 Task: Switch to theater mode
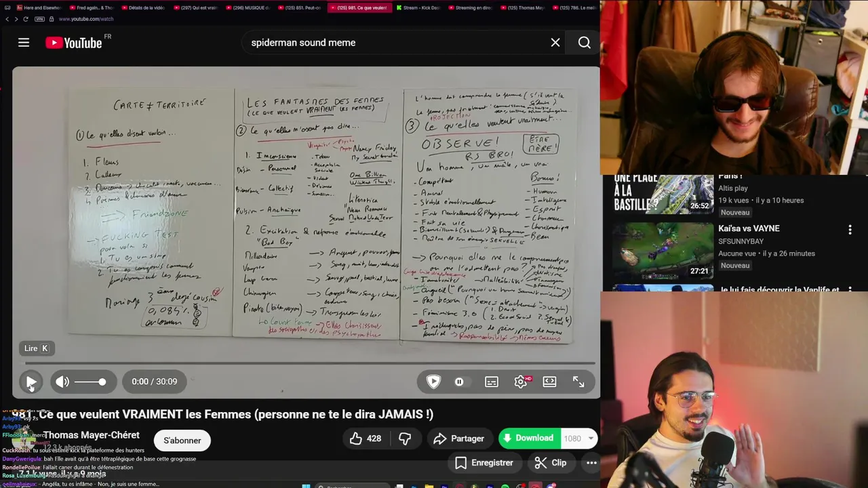click(550, 382)
